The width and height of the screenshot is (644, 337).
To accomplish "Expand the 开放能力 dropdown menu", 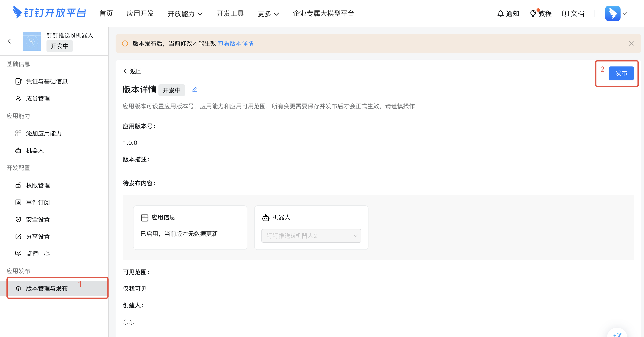I will pos(185,14).
